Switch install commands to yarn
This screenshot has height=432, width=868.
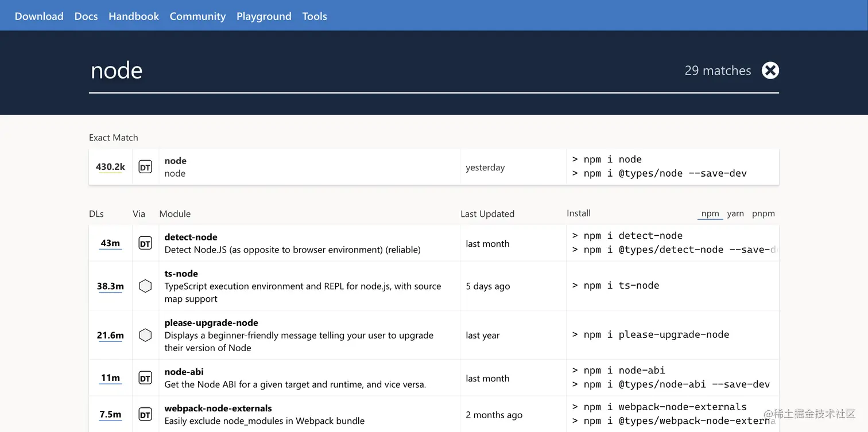pos(735,213)
